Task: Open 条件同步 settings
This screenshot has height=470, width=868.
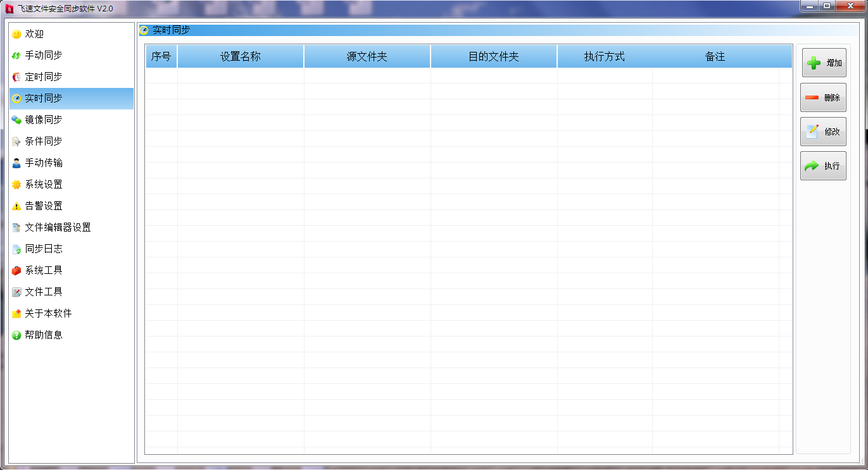Action: click(72, 142)
